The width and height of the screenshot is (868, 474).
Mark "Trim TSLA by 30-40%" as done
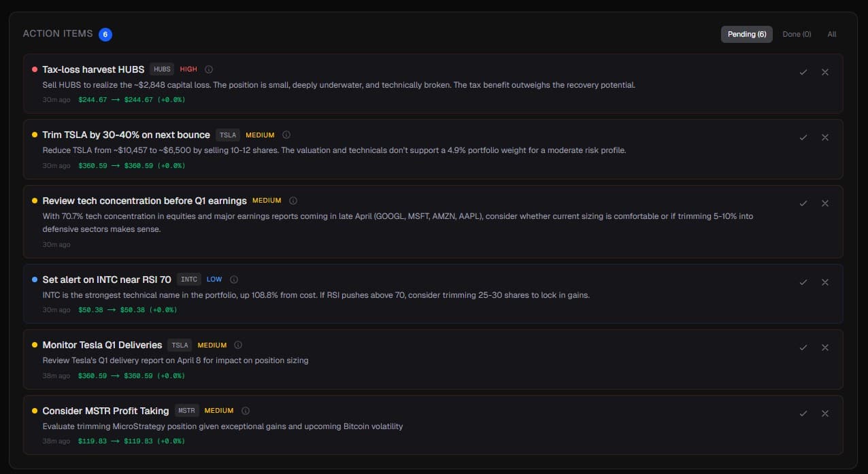[x=803, y=137]
